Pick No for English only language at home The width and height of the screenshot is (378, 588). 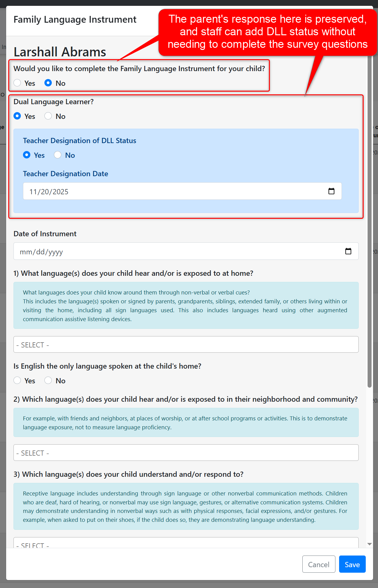click(x=48, y=381)
